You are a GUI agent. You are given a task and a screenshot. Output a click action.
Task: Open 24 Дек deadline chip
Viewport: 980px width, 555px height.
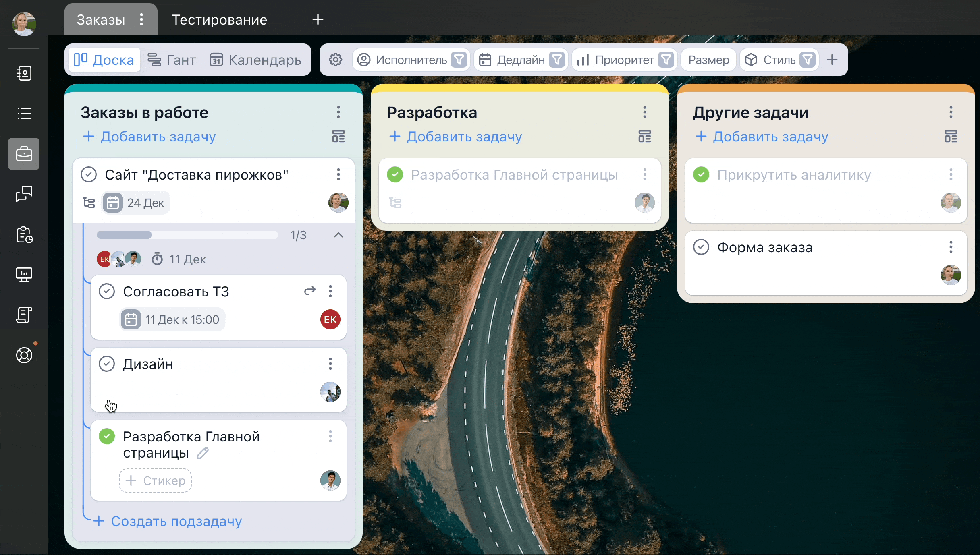click(135, 203)
